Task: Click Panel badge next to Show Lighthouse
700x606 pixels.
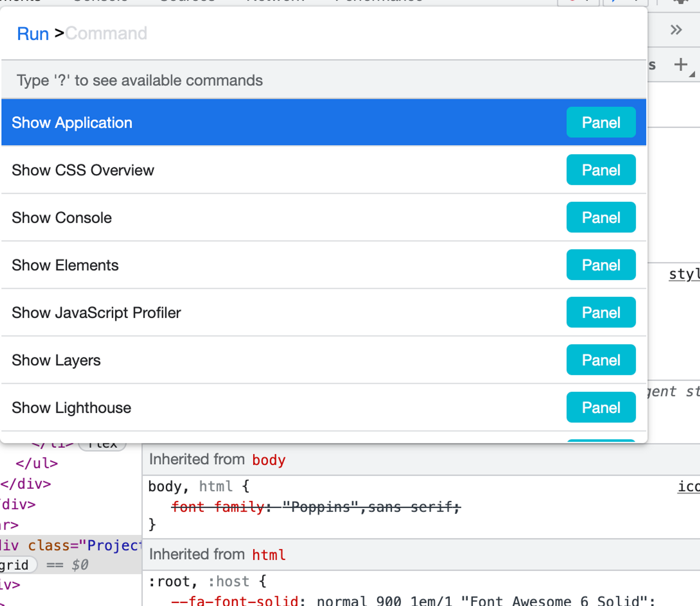Action: pos(601,408)
